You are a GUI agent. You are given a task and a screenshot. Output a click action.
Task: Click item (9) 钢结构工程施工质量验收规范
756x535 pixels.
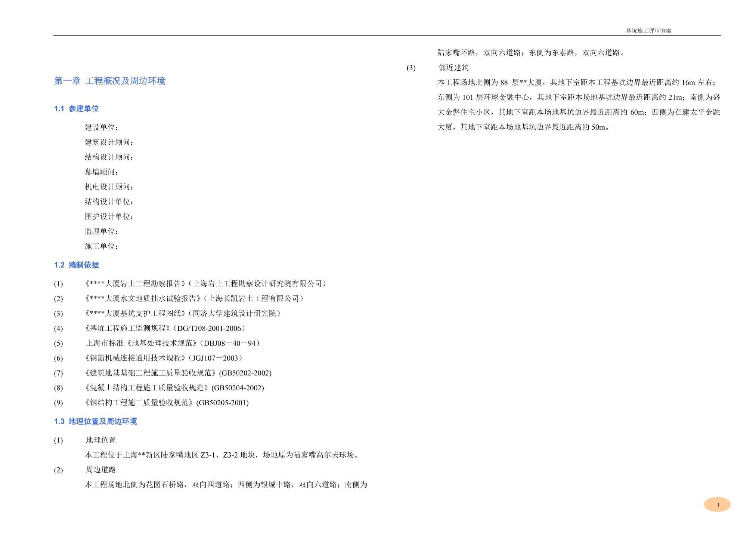[x=151, y=403]
